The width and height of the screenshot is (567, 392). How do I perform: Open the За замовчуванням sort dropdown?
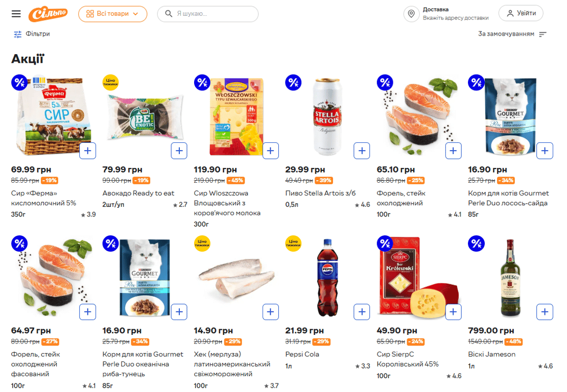tap(512, 34)
